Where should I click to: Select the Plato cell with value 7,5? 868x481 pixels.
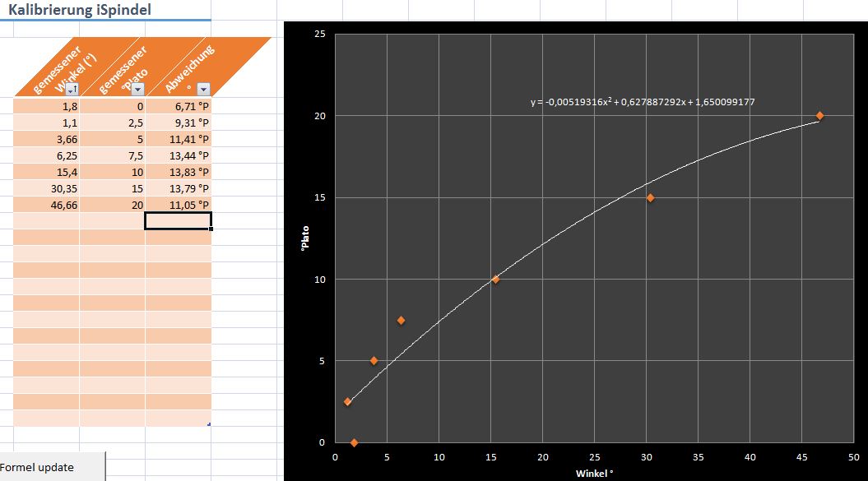(x=113, y=155)
